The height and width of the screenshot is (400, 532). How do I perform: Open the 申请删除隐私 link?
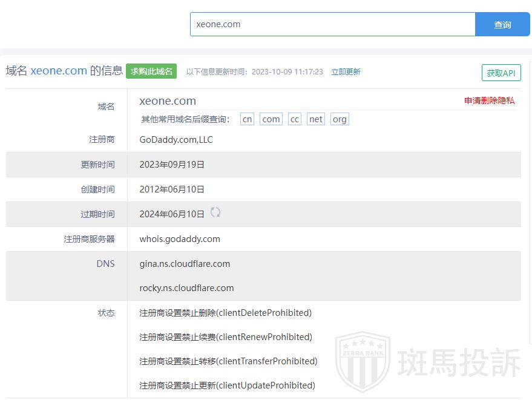[x=489, y=100]
